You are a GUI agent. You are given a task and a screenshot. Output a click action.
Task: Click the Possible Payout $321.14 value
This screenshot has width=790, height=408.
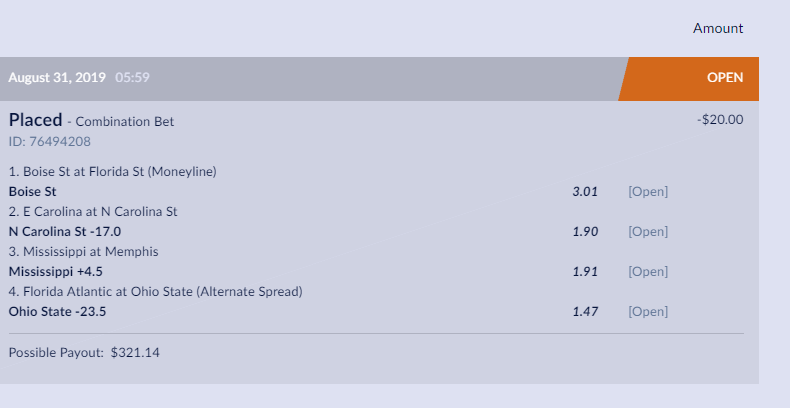[x=135, y=353]
